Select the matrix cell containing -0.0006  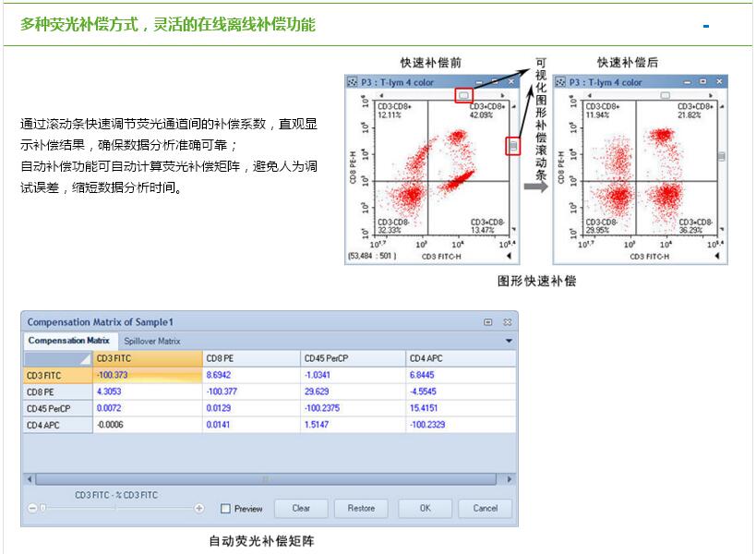click(x=148, y=425)
